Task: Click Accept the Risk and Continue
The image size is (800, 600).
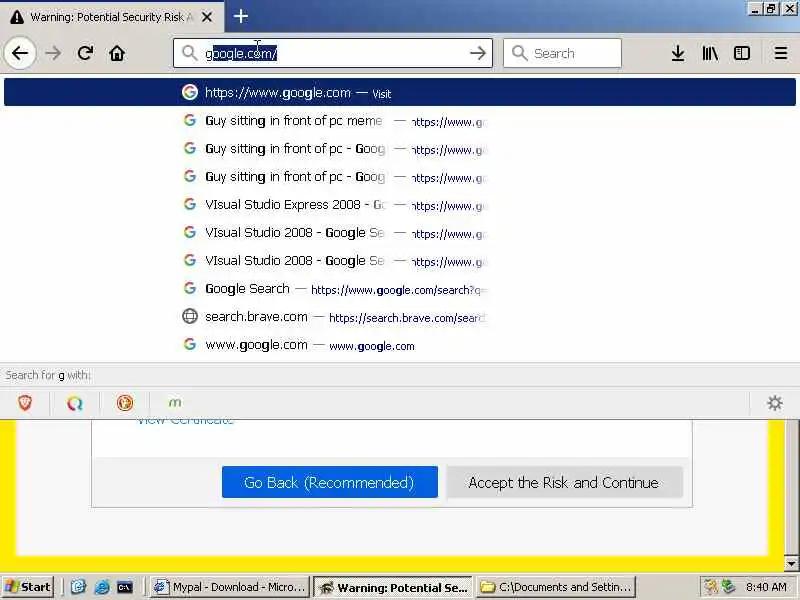Action: pyautogui.click(x=564, y=482)
